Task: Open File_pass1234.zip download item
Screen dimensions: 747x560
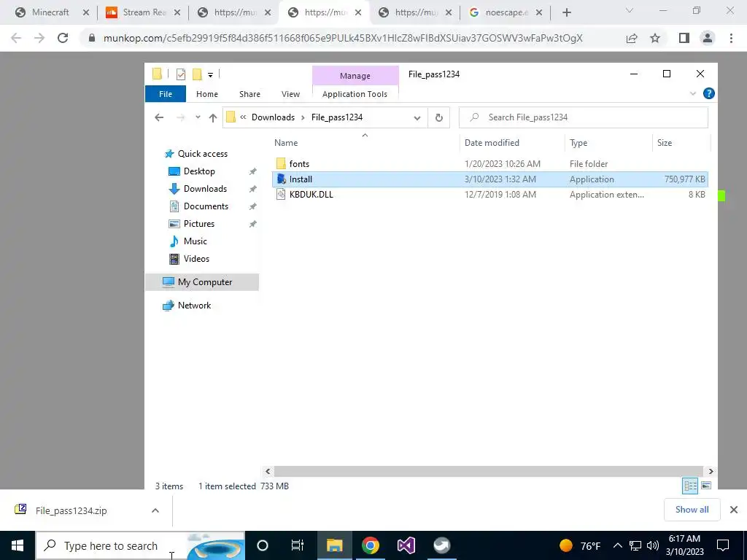Action: tap(71, 510)
